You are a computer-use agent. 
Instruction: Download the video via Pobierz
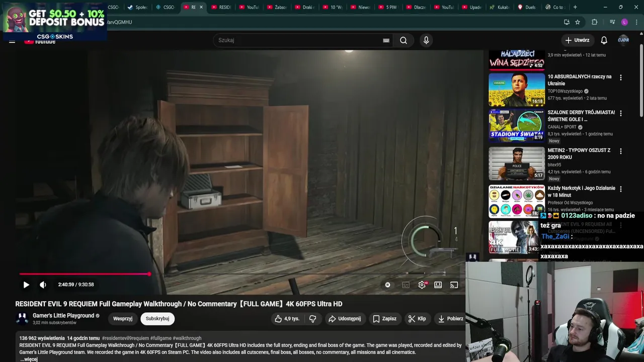pos(450,318)
